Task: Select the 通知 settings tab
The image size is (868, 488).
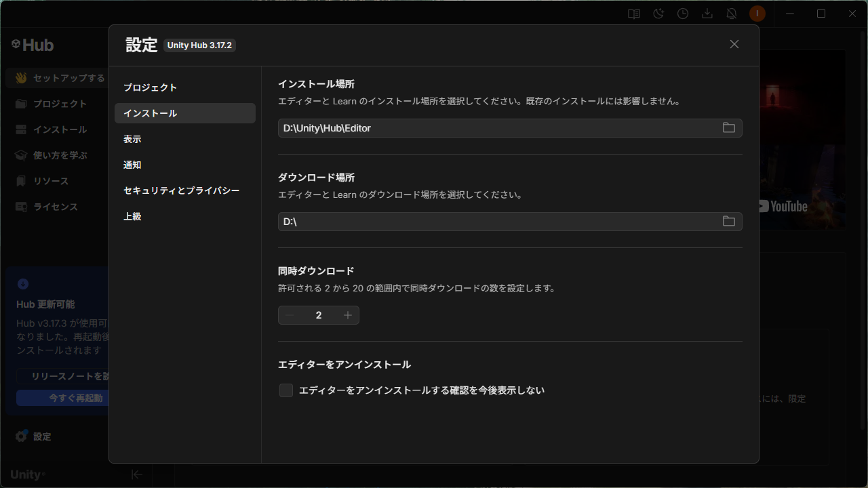Action: 132,165
